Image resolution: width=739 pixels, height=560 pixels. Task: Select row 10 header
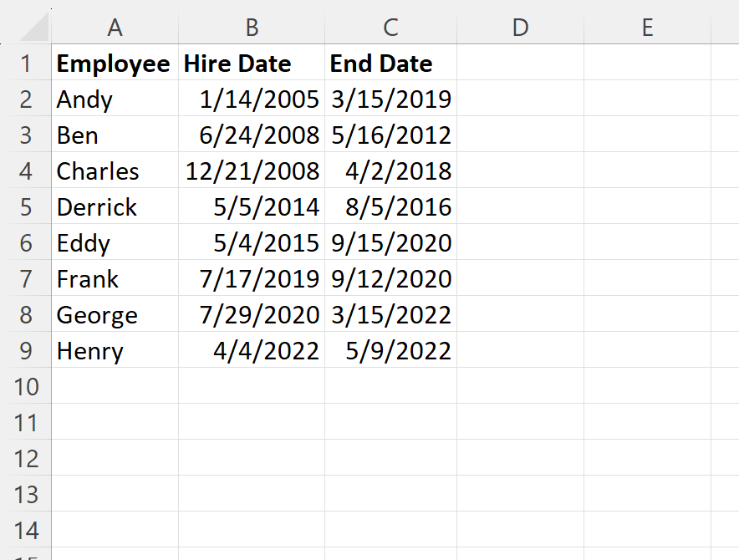[25, 387]
